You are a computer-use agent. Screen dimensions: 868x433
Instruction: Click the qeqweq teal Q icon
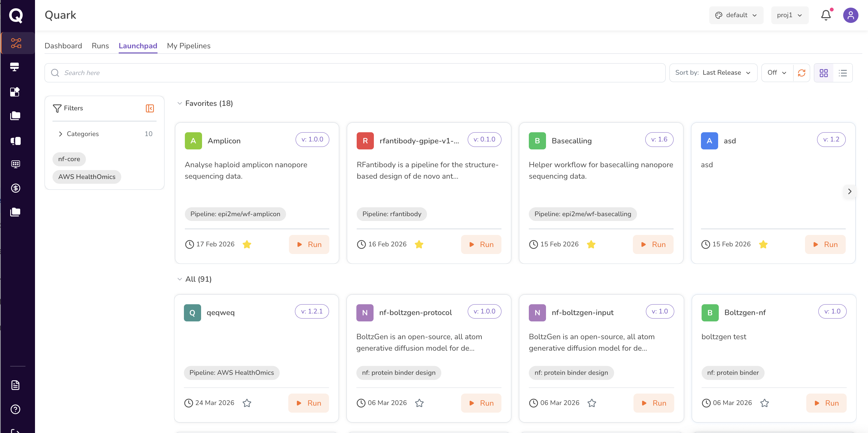click(x=192, y=313)
